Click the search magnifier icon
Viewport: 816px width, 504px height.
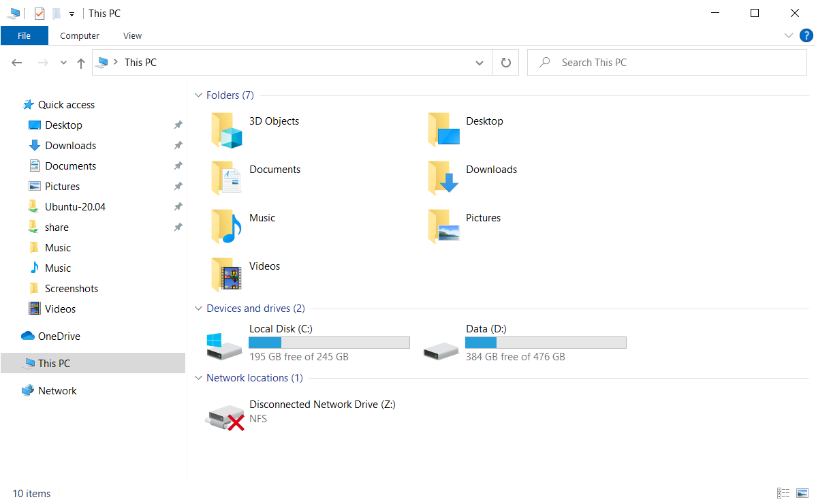click(x=544, y=63)
